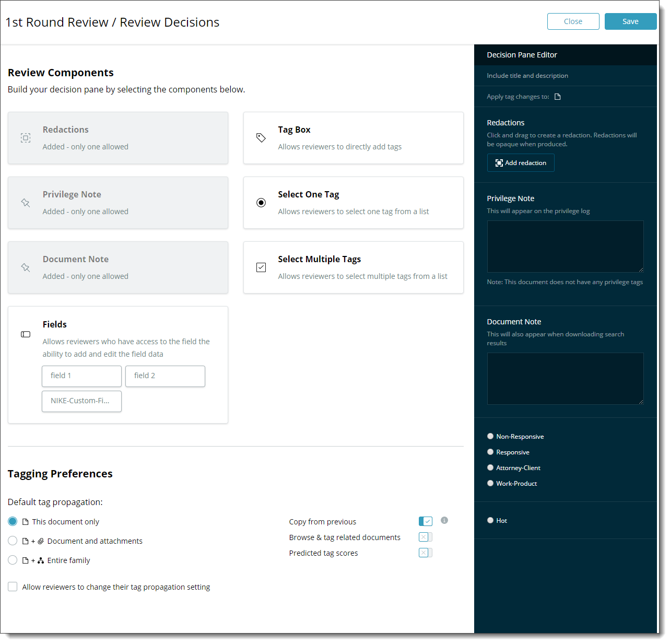This screenshot has width=670, height=644.
Task: Add the Select One Tag component card
Action: (x=354, y=203)
